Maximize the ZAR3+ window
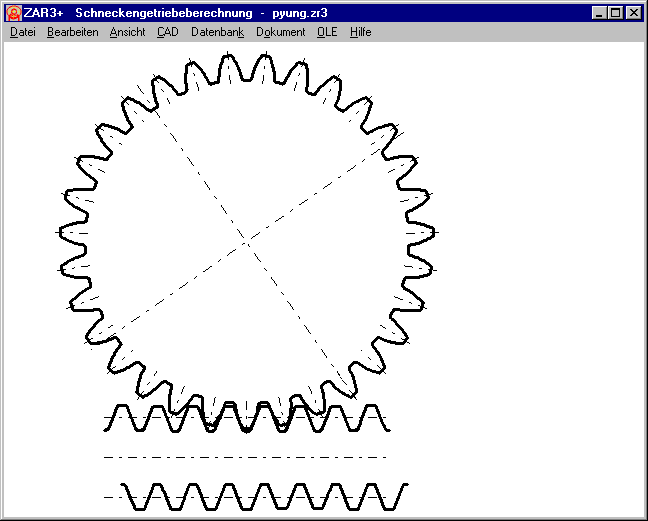 tap(614, 13)
